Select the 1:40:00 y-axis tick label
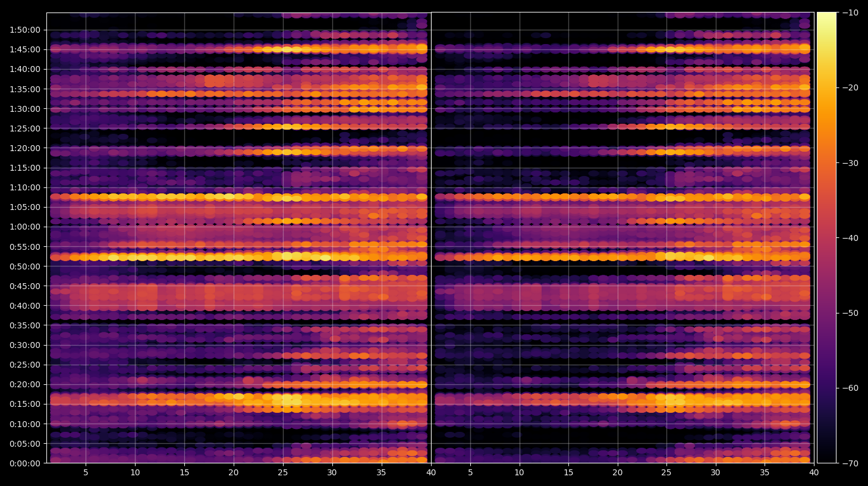The height and width of the screenshot is (486, 868). [x=25, y=69]
